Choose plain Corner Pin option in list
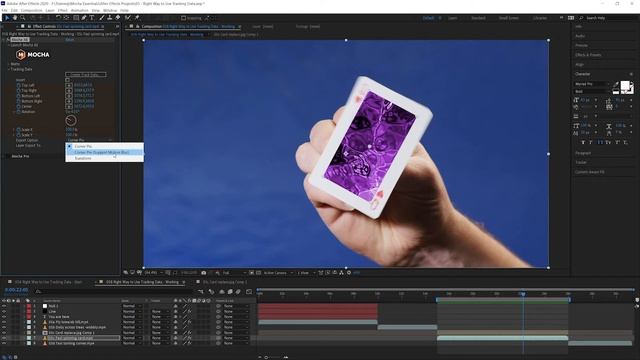This screenshot has height=360, width=640. pos(104,146)
